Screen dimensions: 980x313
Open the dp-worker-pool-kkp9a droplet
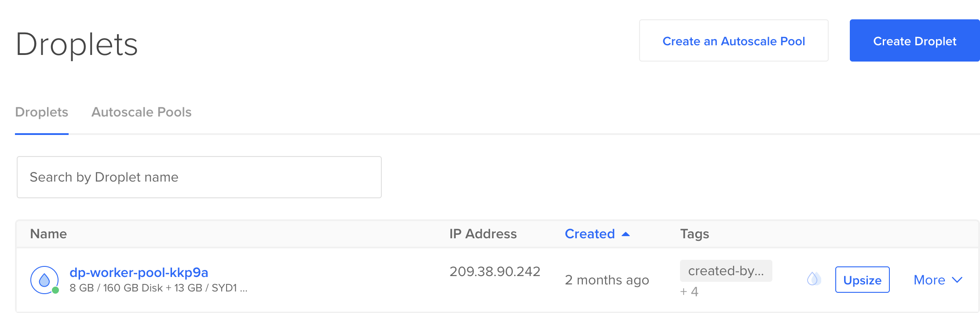tap(139, 272)
